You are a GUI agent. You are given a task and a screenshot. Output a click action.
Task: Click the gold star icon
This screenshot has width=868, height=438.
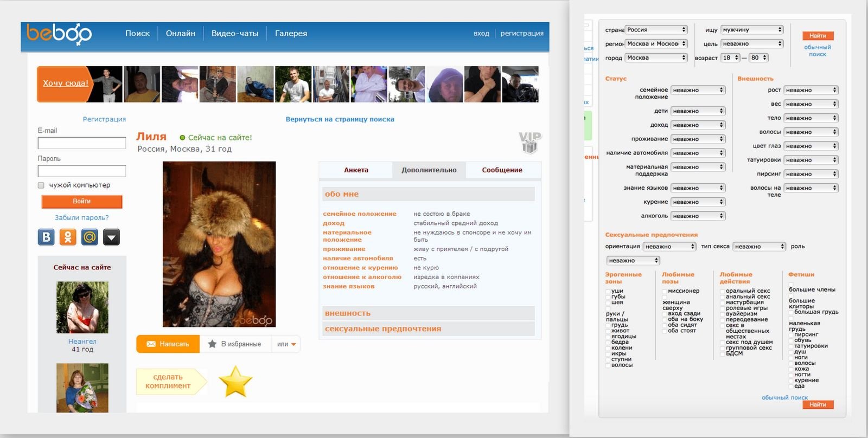tap(235, 382)
